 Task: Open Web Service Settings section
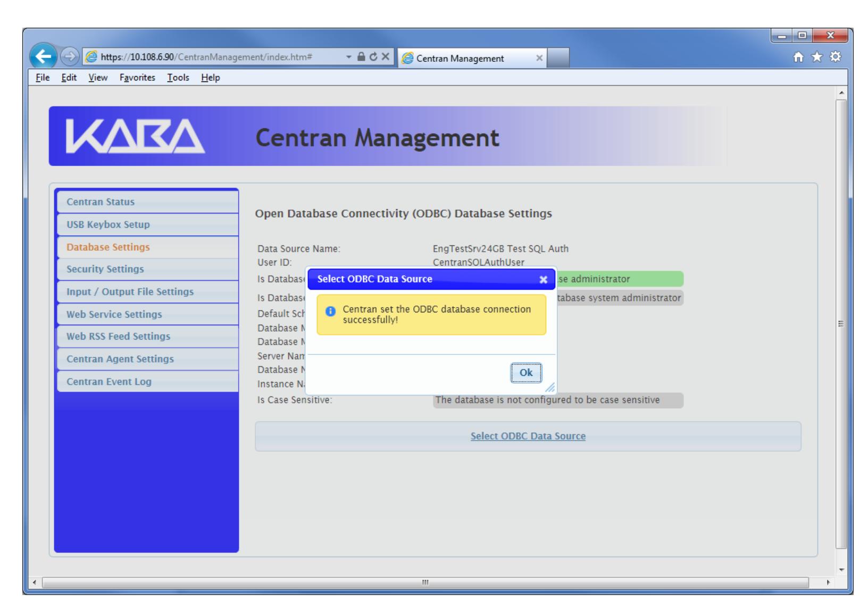147,314
